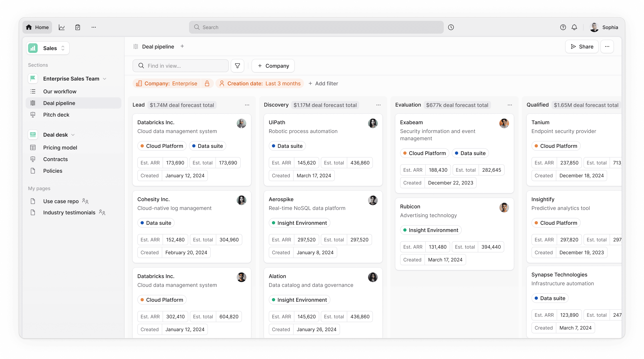Click the history clock icon beside search
644x359 pixels.
tap(451, 27)
